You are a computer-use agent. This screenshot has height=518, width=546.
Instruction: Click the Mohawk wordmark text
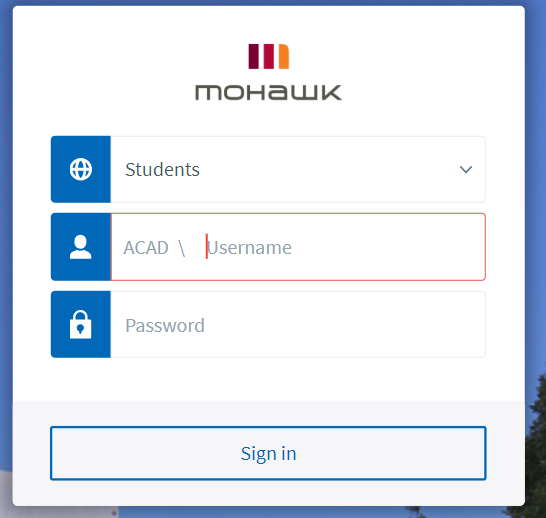(268, 93)
